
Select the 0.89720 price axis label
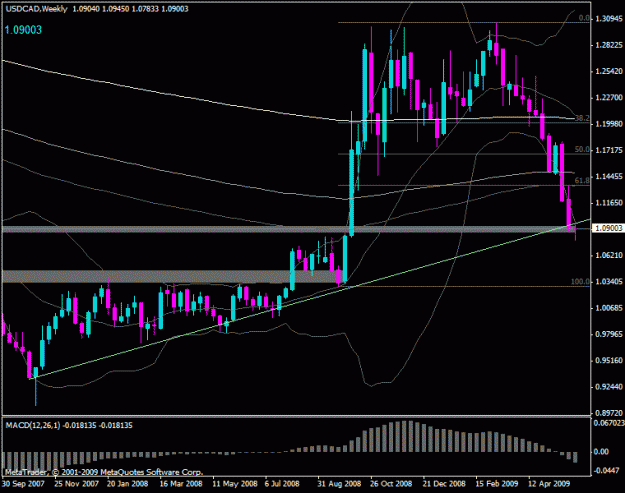click(x=608, y=413)
